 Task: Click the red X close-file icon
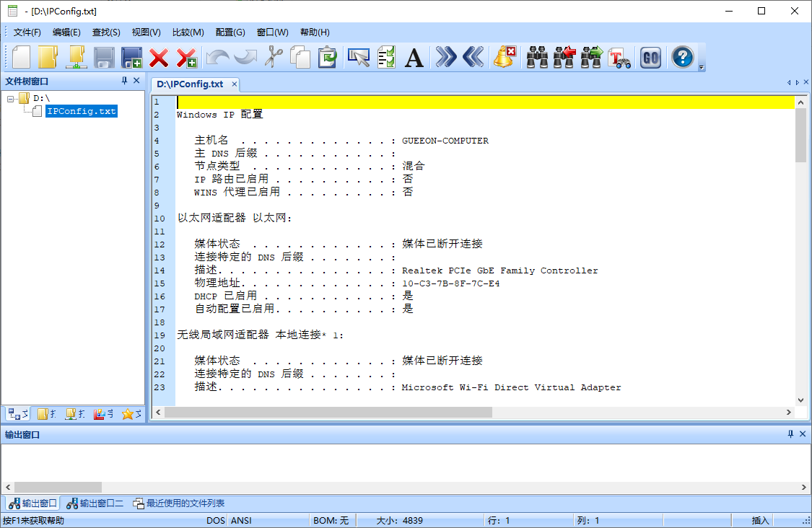159,57
